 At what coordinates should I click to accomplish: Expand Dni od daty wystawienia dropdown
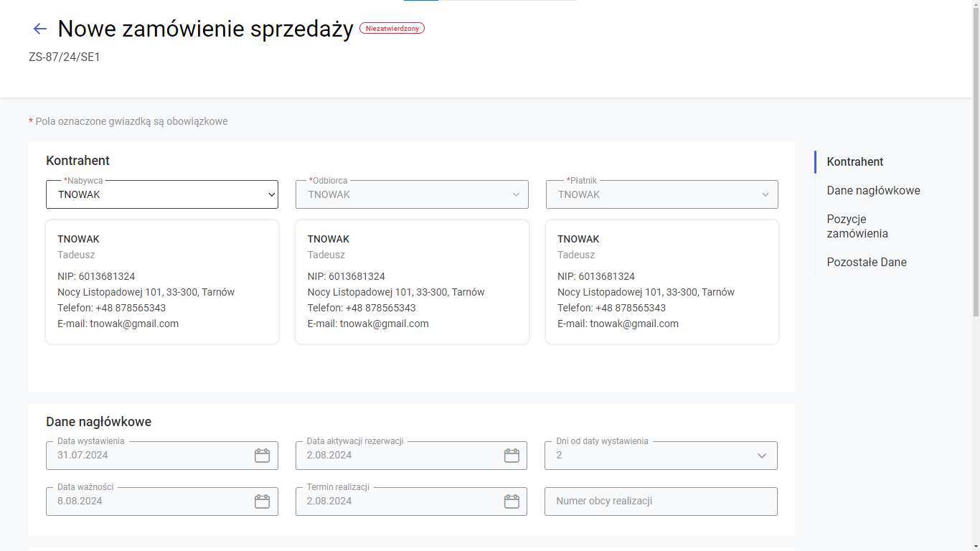pyautogui.click(x=661, y=456)
